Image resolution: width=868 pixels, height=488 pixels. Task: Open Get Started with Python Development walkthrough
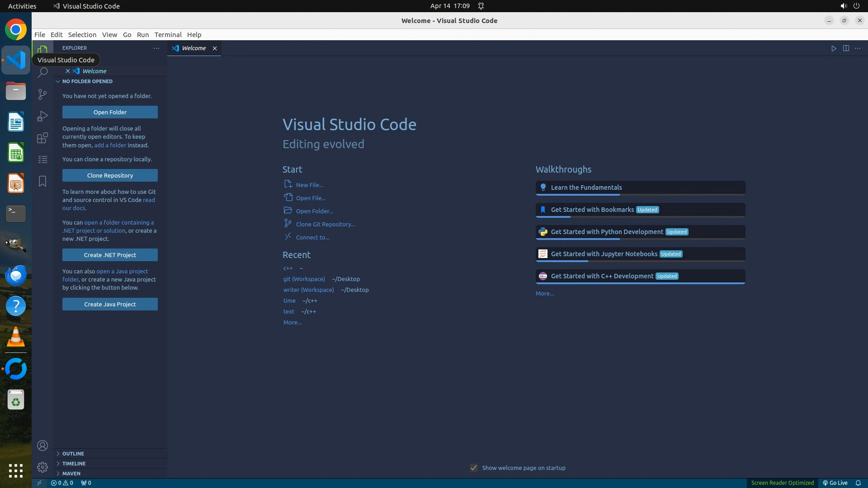pos(607,232)
